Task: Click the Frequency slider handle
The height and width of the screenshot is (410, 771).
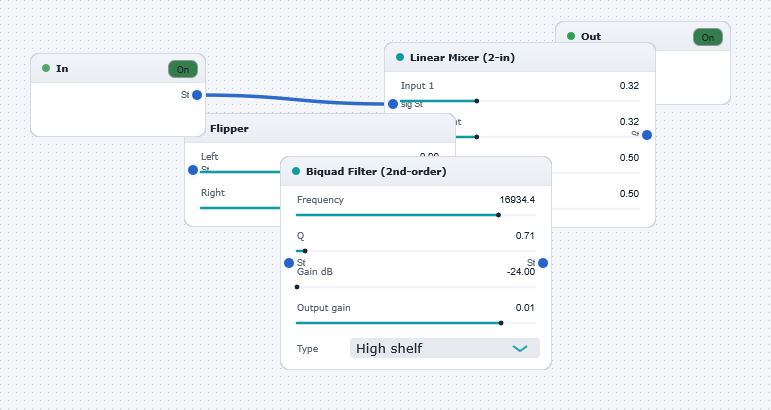Action: [499, 215]
